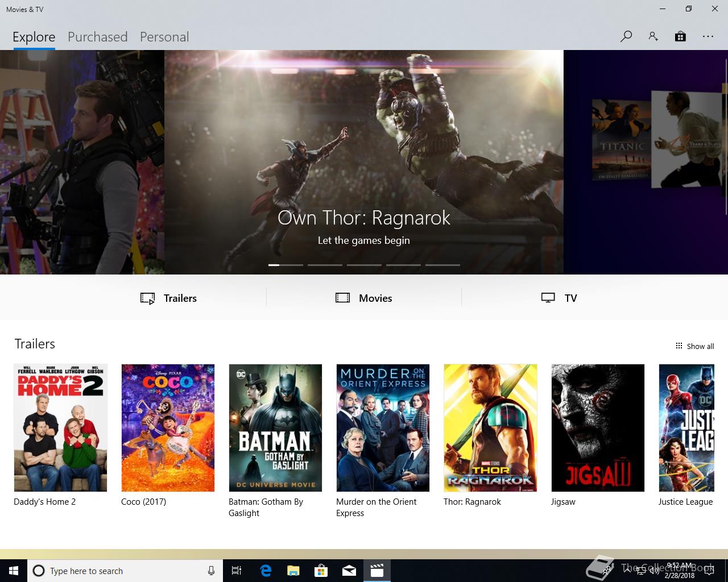
Task: Click the Jigsaw title text
Action: [563, 502]
